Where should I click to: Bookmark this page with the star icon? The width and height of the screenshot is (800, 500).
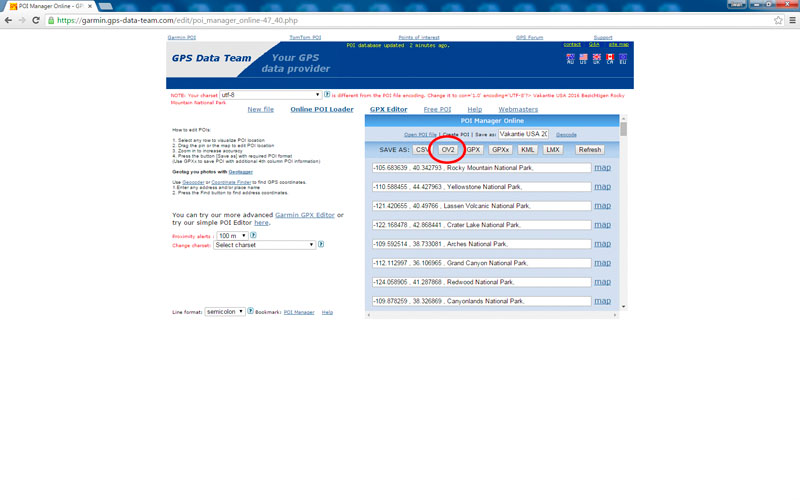coord(778,20)
